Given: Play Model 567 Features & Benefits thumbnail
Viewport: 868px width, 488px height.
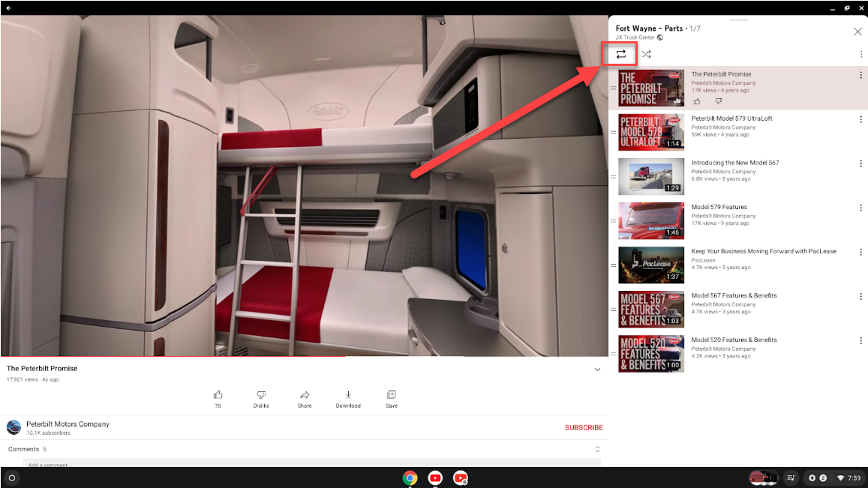Looking at the screenshot, I should (651, 310).
